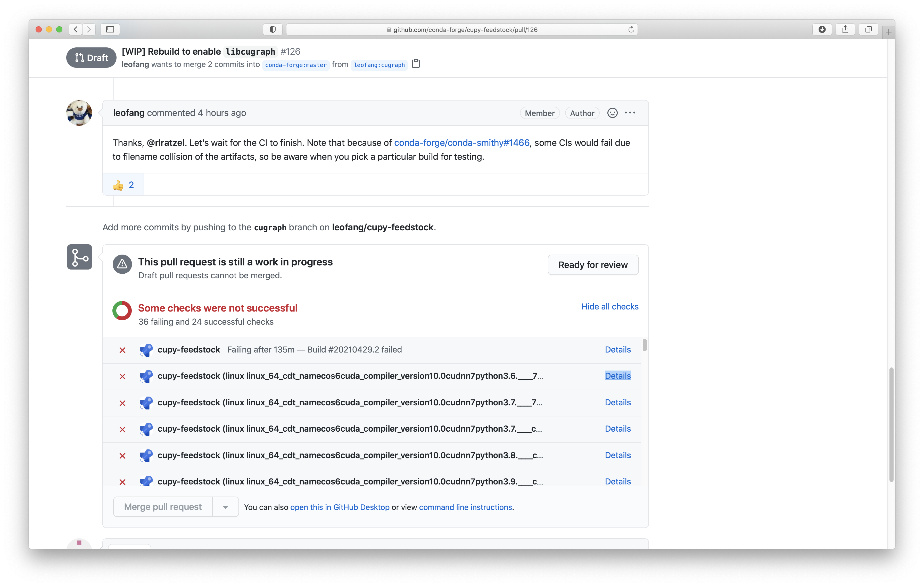Click the command line instructions link
Screen dimensions: 924x587
click(x=465, y=507)
